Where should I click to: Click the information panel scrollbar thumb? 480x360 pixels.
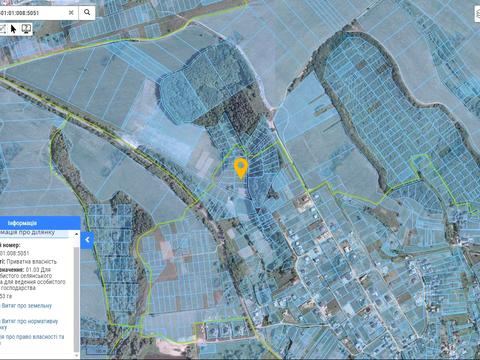coord(76,300)
